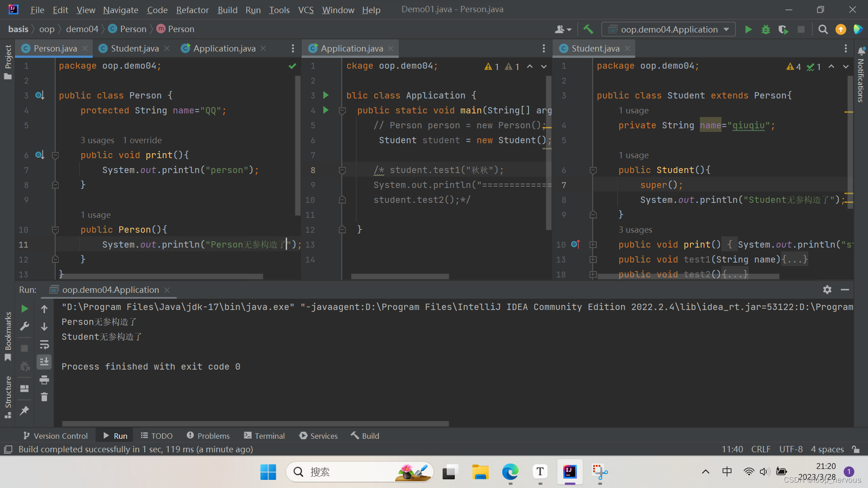Open the VCS menu

[x=306, y=9]
